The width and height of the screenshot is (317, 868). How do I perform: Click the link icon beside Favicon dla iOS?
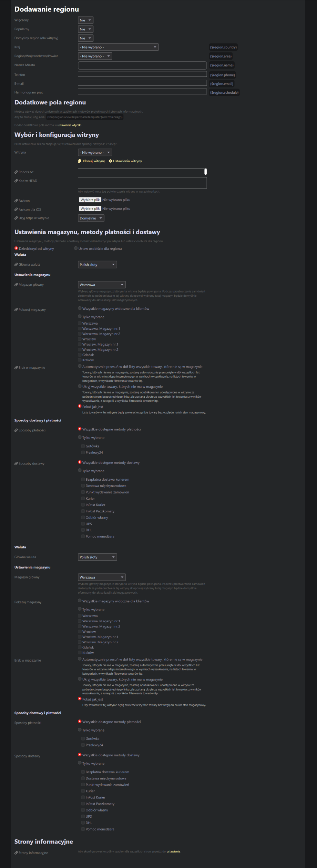(x=16, y=210)
